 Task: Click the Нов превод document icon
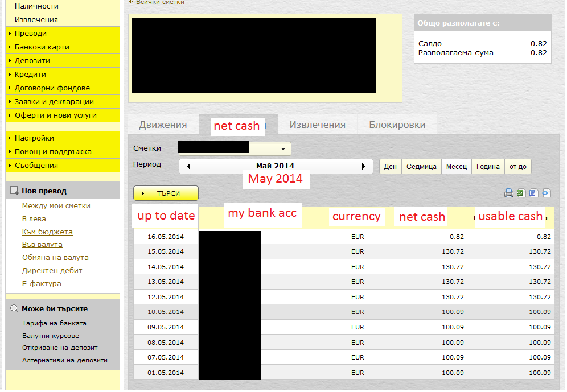click(14, 191)
